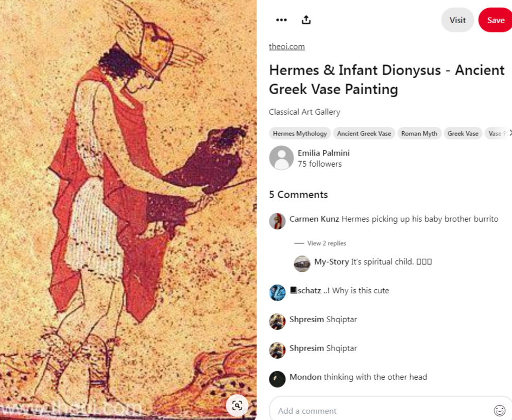This screenshot has height=420, width=512.
Task: Select the Ancient Greek Vase tag
Action: [364, 133]
